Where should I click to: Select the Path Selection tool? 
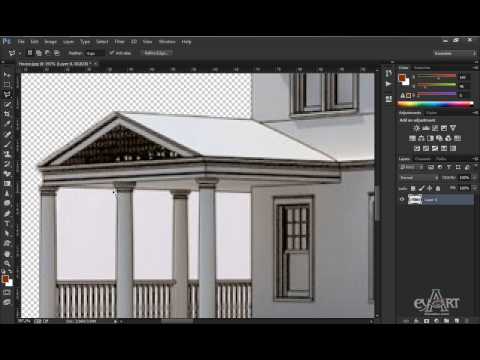(7, 234)
